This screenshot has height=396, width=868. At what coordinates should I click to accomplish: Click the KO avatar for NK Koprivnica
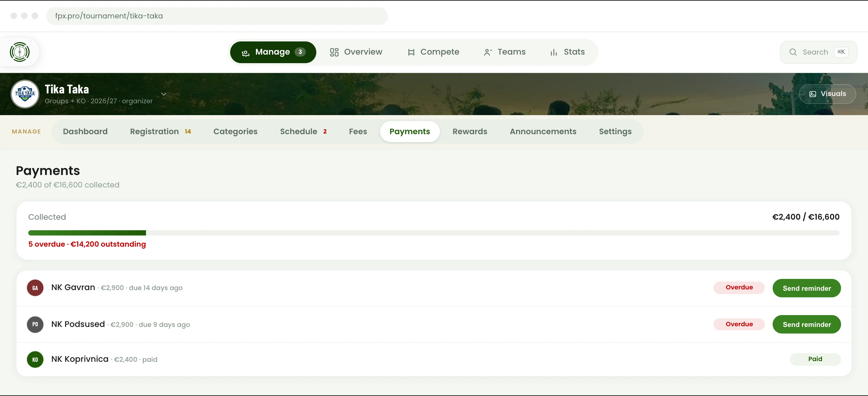pos(35,359)
